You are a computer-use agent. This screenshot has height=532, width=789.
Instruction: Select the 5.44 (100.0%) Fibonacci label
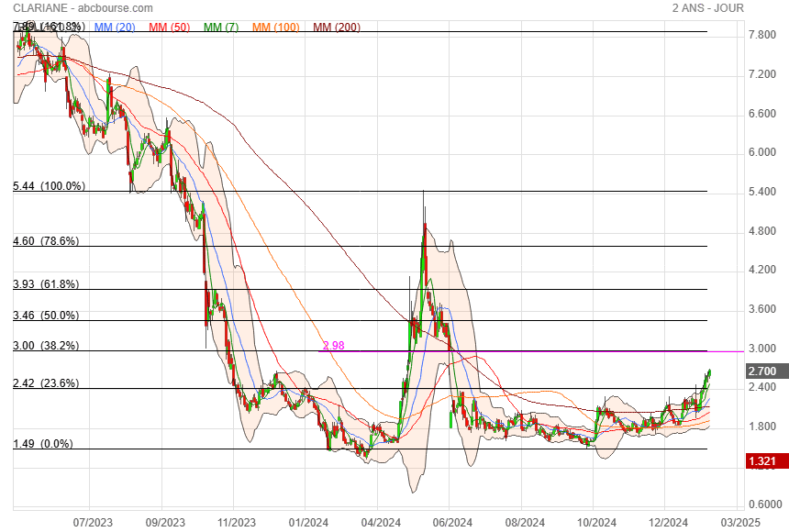tap(49, 185)
